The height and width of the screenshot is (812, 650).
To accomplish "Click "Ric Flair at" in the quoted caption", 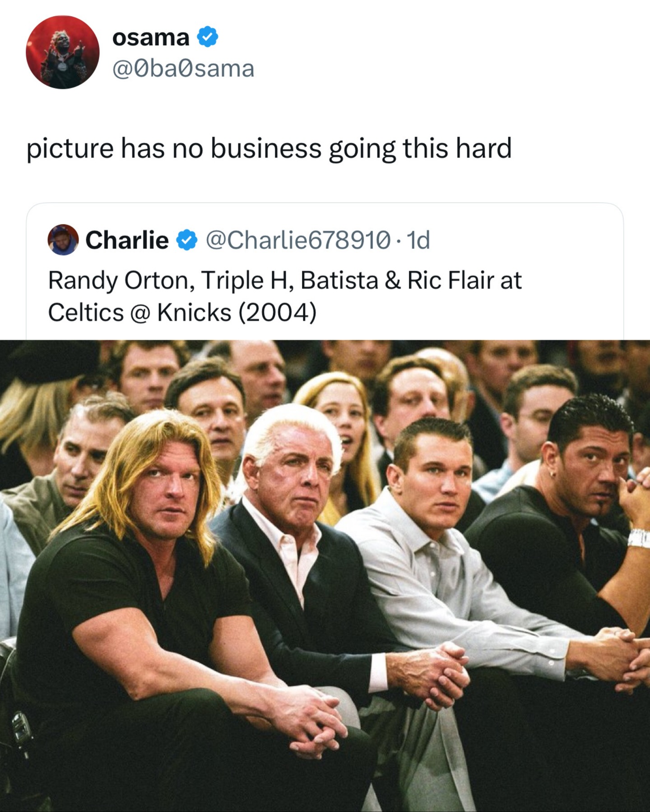I will point(464,280).
